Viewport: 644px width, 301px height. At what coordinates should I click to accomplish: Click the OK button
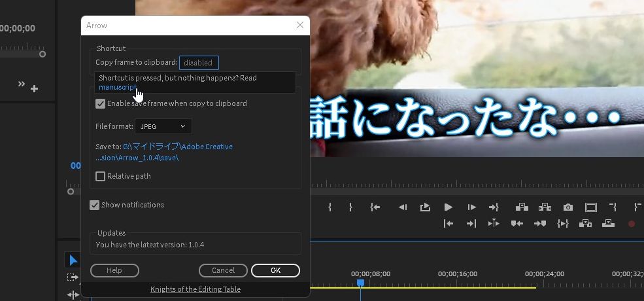click(275, 270)
